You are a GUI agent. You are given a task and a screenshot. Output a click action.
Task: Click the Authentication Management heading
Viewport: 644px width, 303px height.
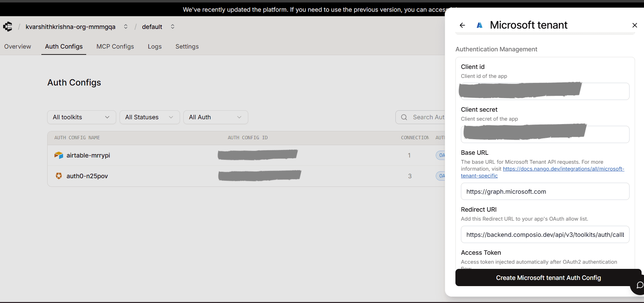coord(496,49)
